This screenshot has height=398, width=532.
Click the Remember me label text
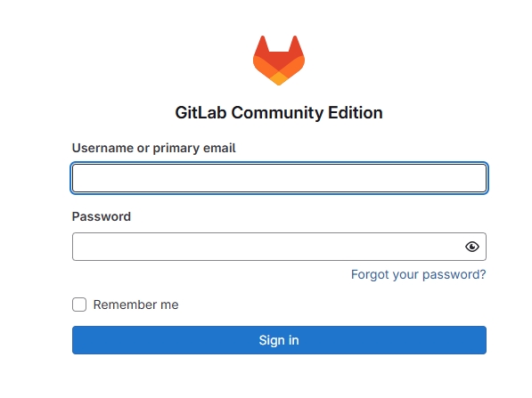pyautogui.click(x=135, y=305)
